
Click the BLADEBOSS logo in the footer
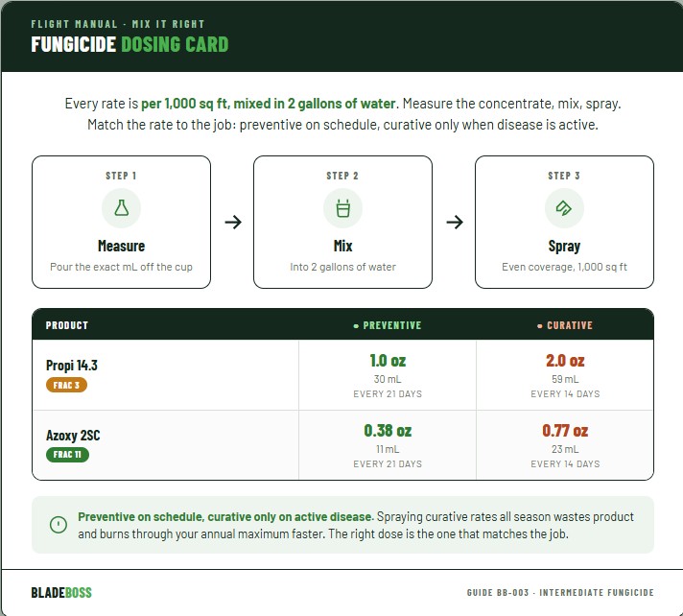(x=61, y=592)
